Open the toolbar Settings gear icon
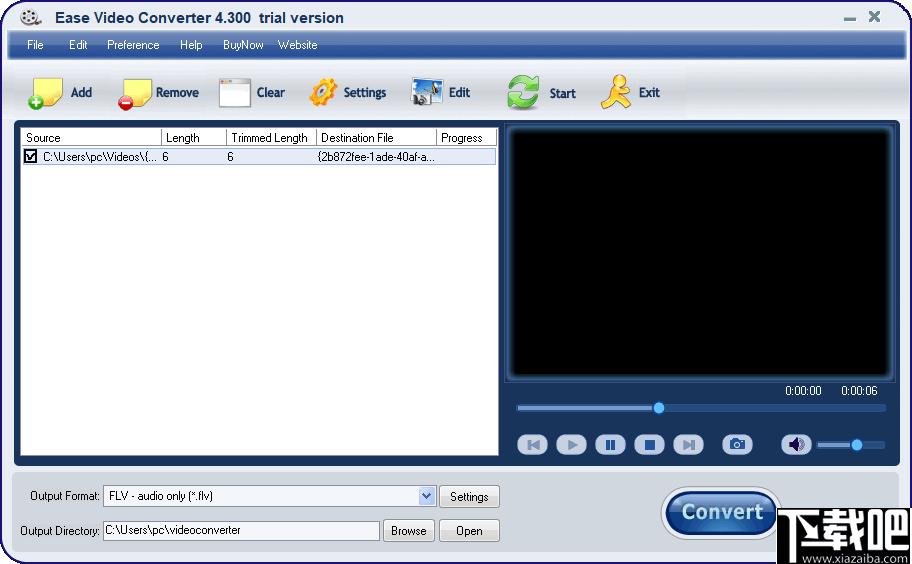Screen dimensions: 912x564 coord(323,92)
